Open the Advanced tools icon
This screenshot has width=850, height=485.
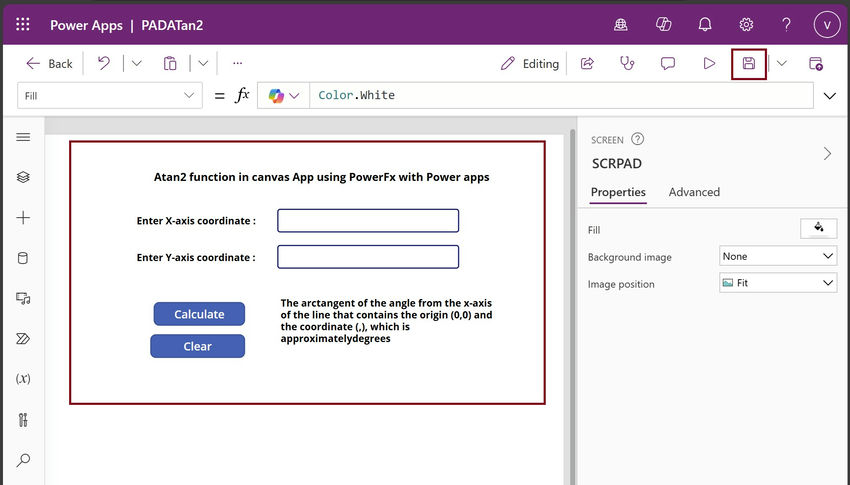pos(23,419)
